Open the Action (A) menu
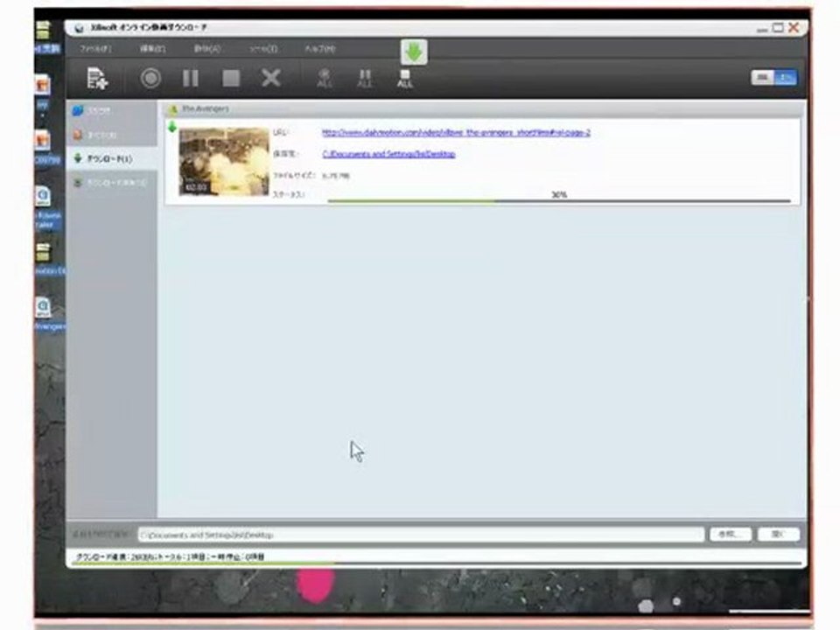This screenshot has height=630, width=840. click(206, 49)
